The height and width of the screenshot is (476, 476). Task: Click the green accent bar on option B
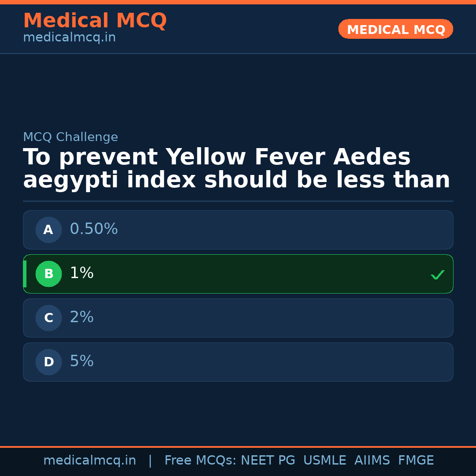[25, 274]
